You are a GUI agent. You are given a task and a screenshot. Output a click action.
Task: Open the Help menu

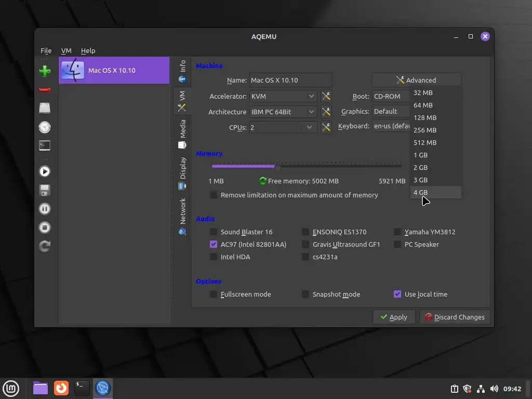88,50
